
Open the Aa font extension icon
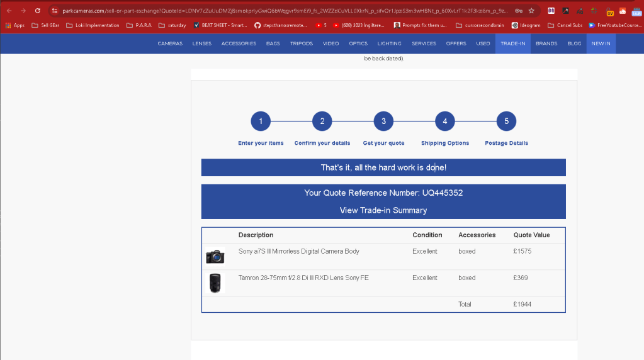(x=580, y=11)
